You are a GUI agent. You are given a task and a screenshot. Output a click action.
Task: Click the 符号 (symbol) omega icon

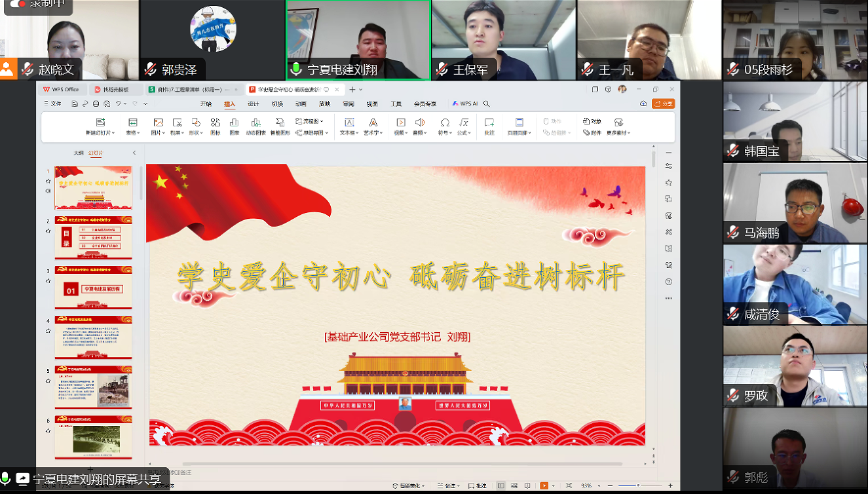(x=445, y=123)
